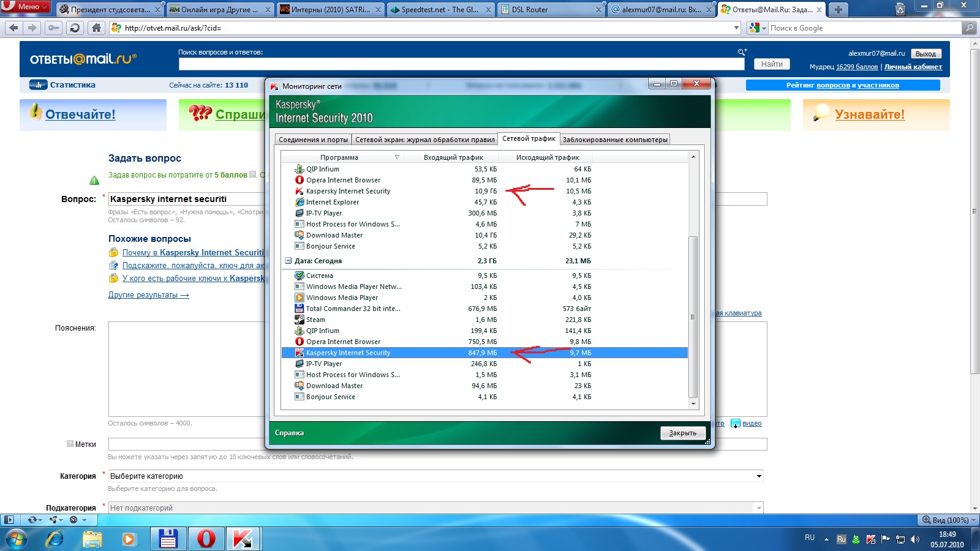Switch to the Kaspersky taskbar button
The height and width of the screenshot is (551, 980).
tap(243, 539)
